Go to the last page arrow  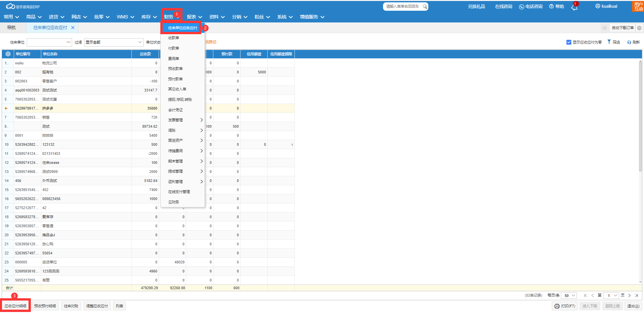637,296
